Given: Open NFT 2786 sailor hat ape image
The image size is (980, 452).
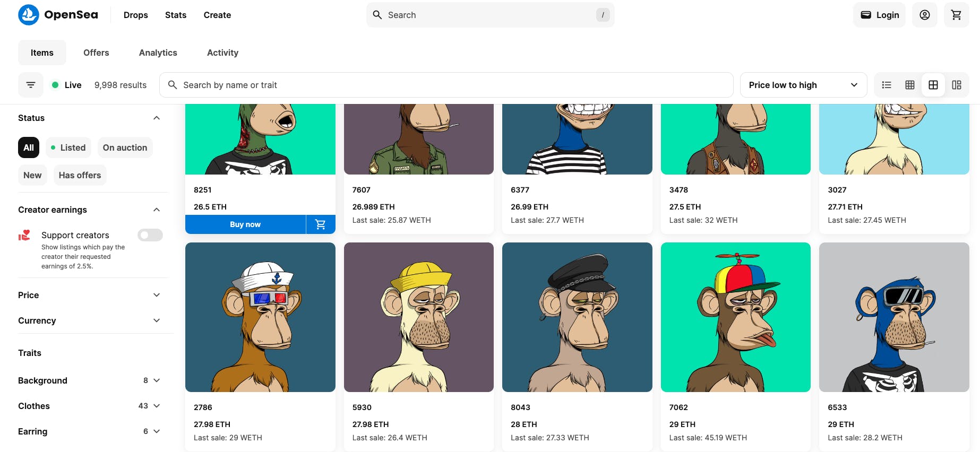Looking at the screenshot, I should pos(260,317).
